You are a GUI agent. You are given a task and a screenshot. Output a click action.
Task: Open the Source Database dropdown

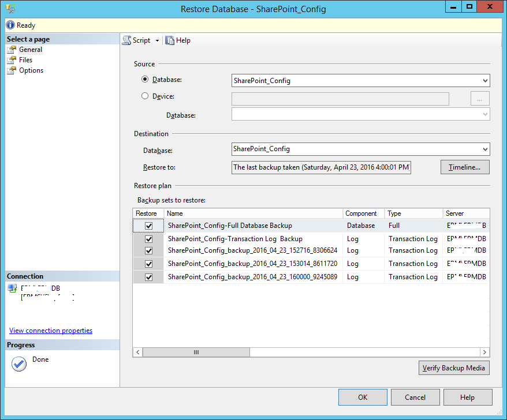tap(486, 80)
